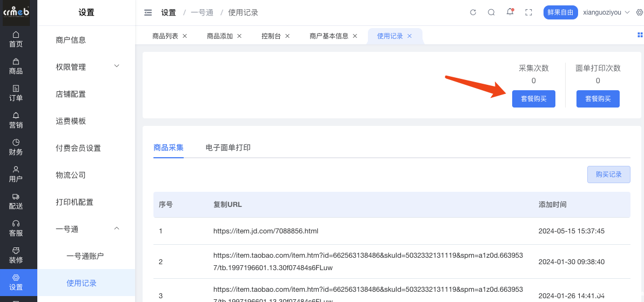Close the 控制台 tab
Image resolution: width=644 pixels, height=302 pixels.
click(287, 36)
